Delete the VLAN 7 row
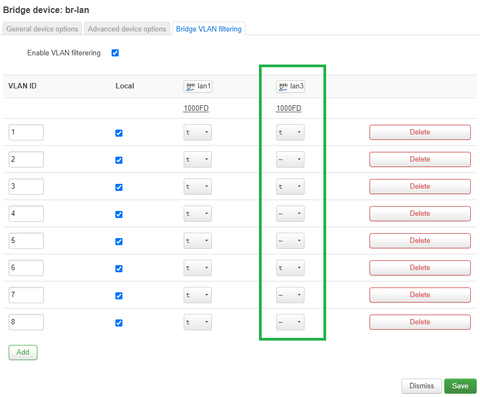 pyautogui.click(x=420, y=295)
